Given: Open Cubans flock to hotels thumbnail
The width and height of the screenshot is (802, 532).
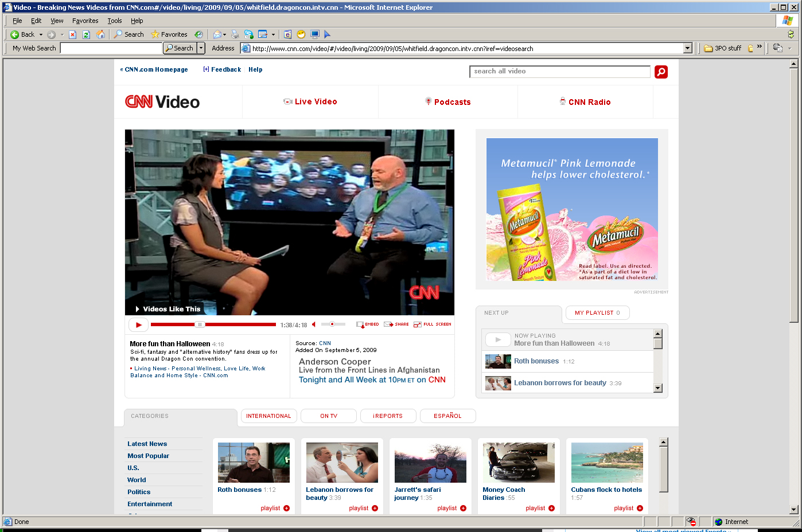Looking at the screenshot, I should tap(607, 463).
